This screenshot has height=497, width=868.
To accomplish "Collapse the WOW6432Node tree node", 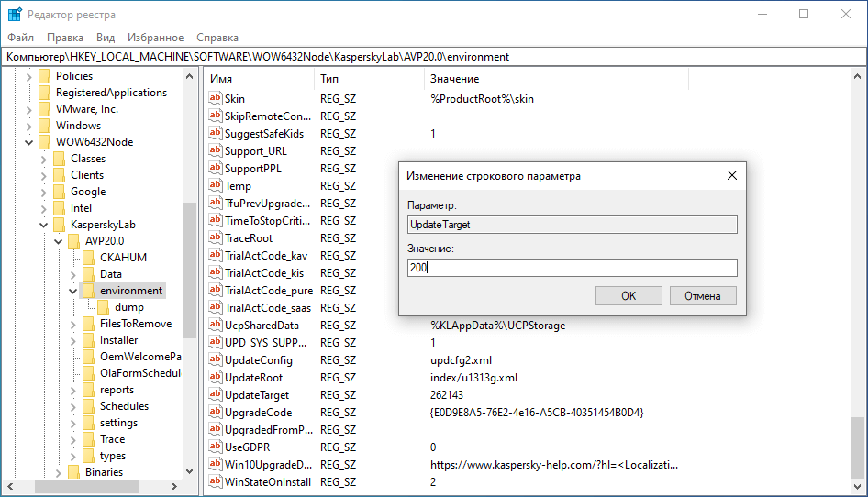I will [28, 142].
